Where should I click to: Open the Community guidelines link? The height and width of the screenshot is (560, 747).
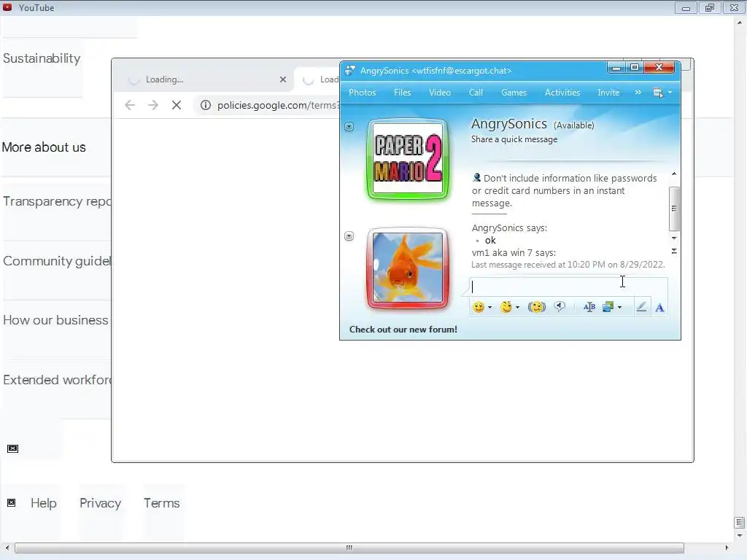click(57, 261)
